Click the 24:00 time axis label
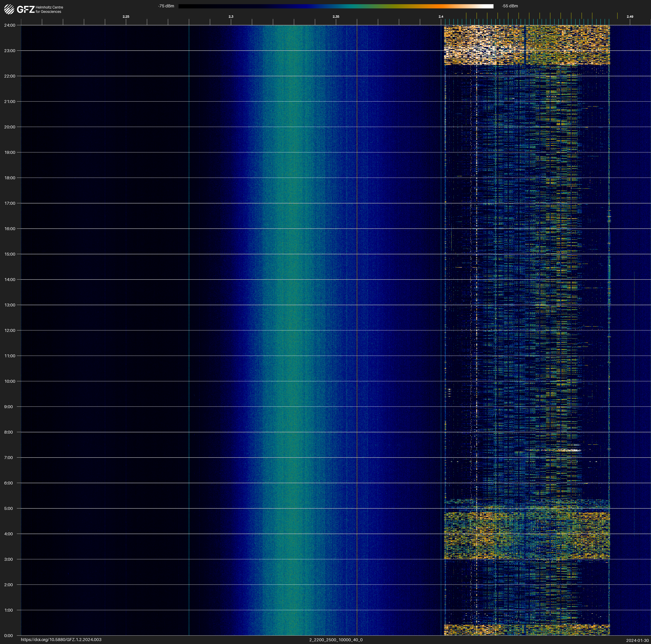This screenshot has width=651, height=644. (x=10, y=25)
